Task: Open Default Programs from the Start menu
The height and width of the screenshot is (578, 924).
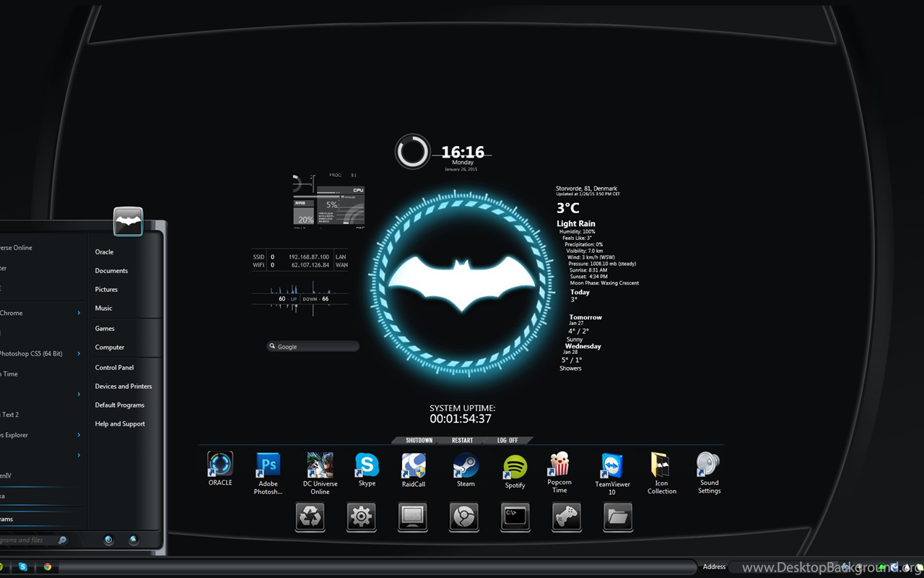Action: click(120, 405)
